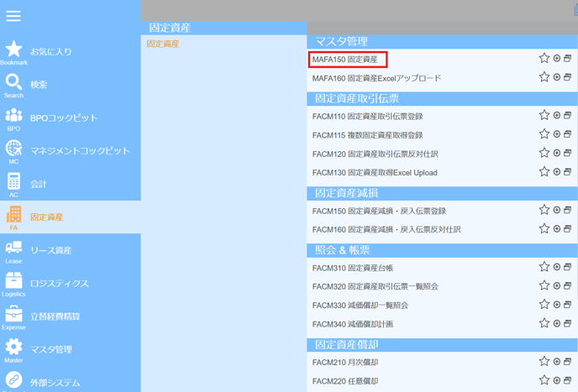Star FACM150 row as favorite
Screen dimensions: 578x392
(x=544, y=210)
